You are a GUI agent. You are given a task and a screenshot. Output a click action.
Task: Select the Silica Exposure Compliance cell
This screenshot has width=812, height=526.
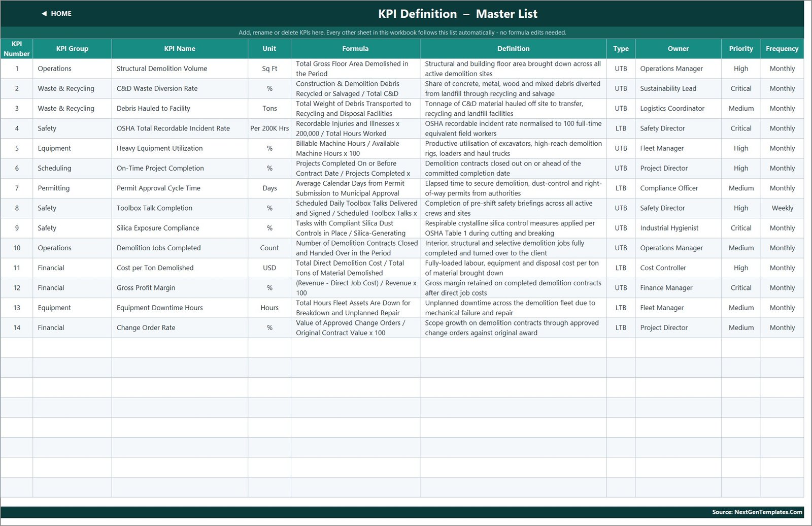click(180, 228)
